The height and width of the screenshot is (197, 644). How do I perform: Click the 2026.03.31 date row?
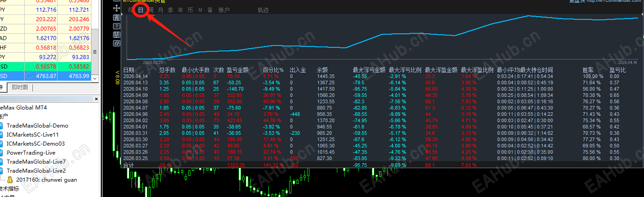tap(136, 133)
